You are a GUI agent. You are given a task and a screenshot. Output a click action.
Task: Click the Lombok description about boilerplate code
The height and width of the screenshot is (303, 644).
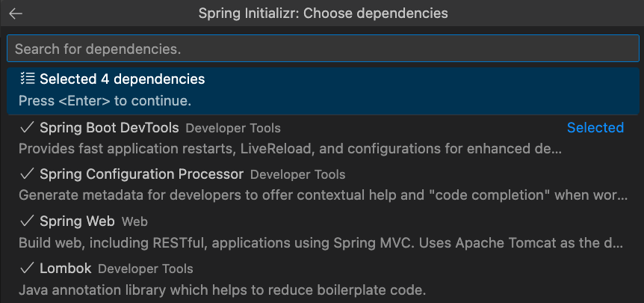pos(222,290)
